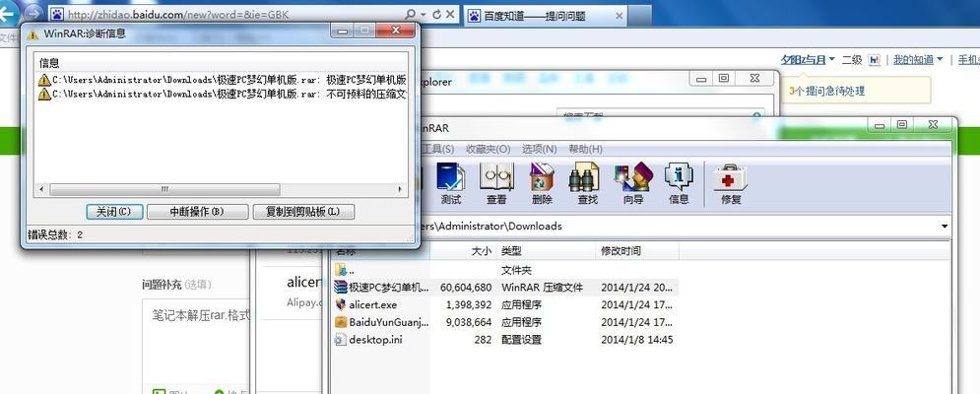Viewport: 980px width, 394px height.
Task: Open the address bar search dropdown arrow
Action: 424,14
